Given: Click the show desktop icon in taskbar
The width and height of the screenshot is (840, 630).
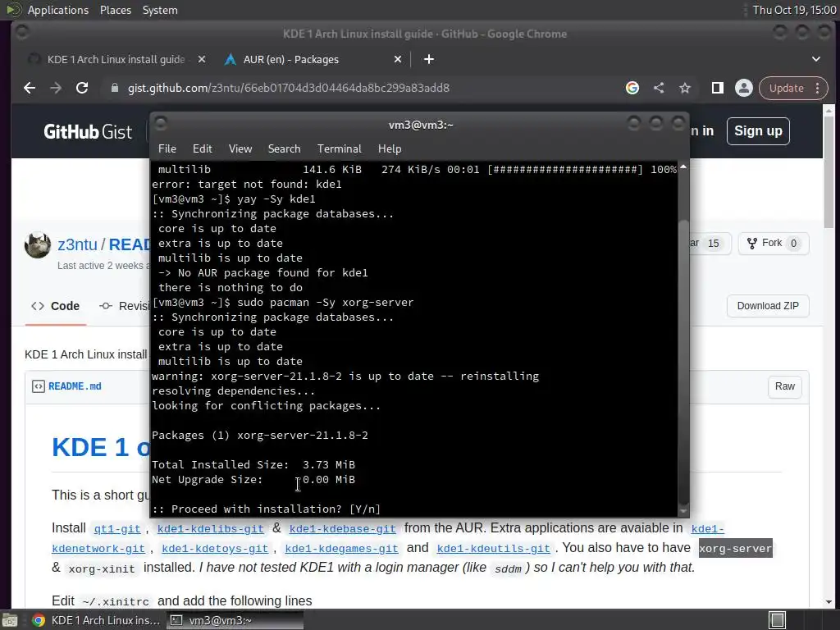Looking at the screenshot, I should click(x=10, y=620).
